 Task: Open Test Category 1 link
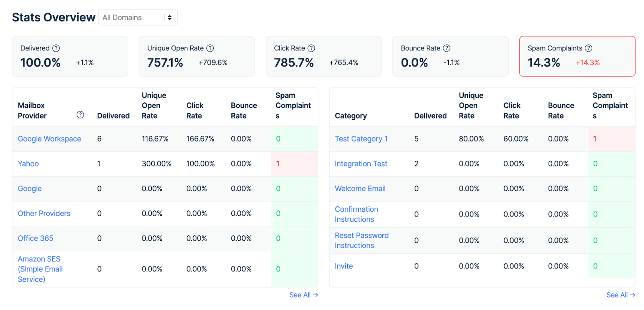pyautogui.click(x=361, y=139)
